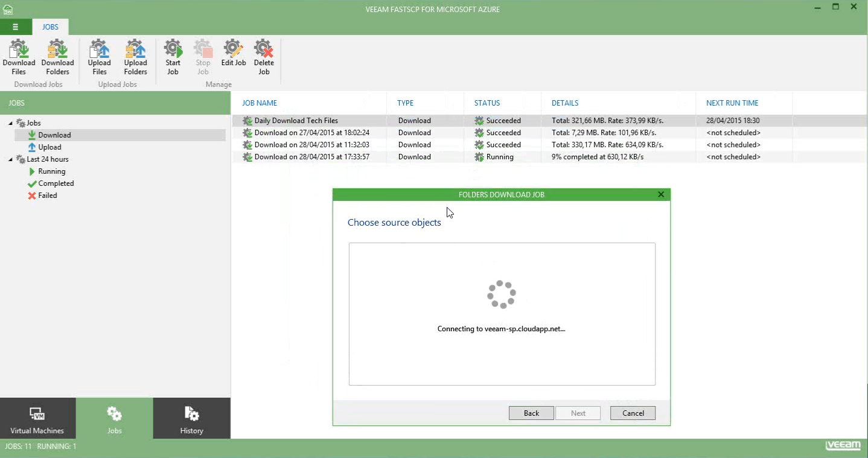Viewport: 868px width, 458px height.
Task: Click Total: 330,17 MB details cell
Action: pos(607,145)
